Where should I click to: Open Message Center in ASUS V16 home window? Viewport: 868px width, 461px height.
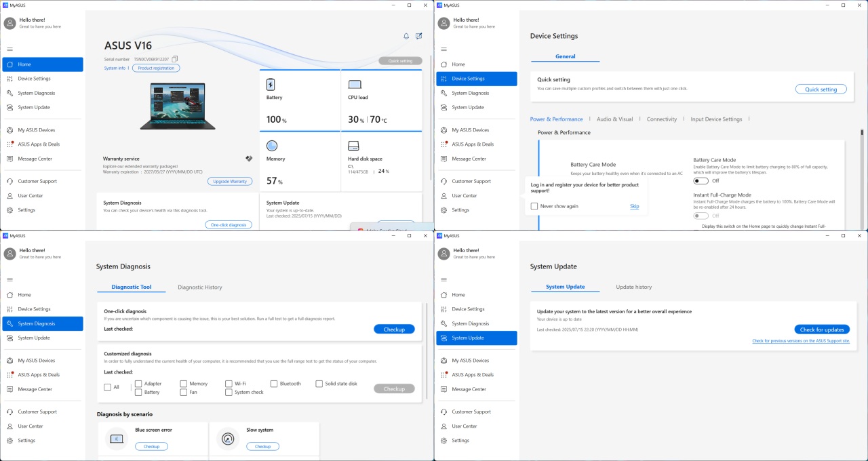[x=43, y=159]
